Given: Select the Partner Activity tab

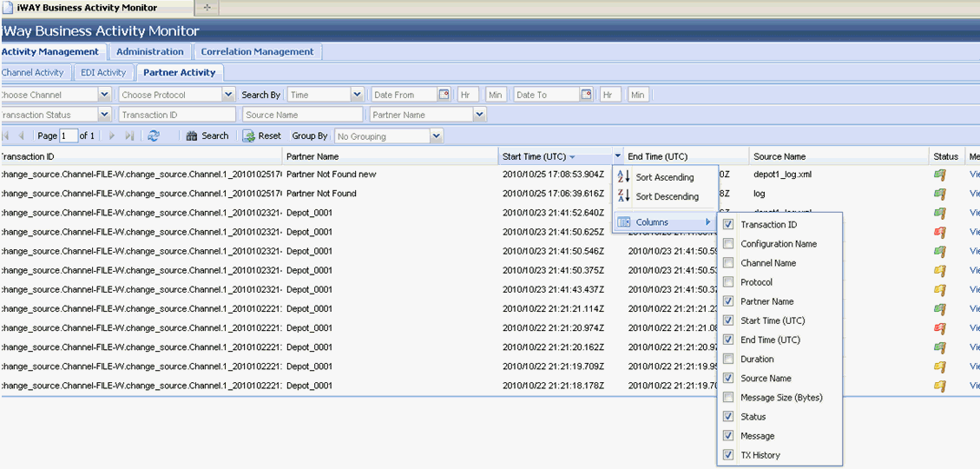Looking at the screenshot, I should pos(180,73).
